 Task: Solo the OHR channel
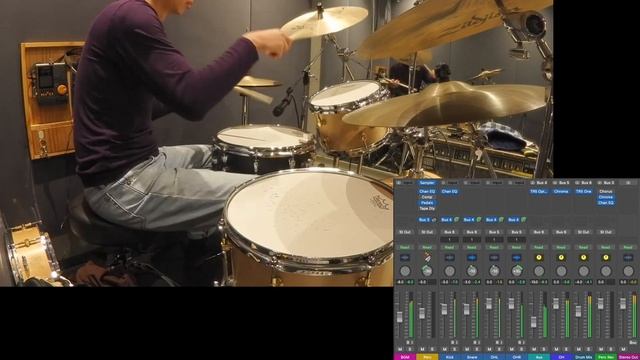(522, 349)
